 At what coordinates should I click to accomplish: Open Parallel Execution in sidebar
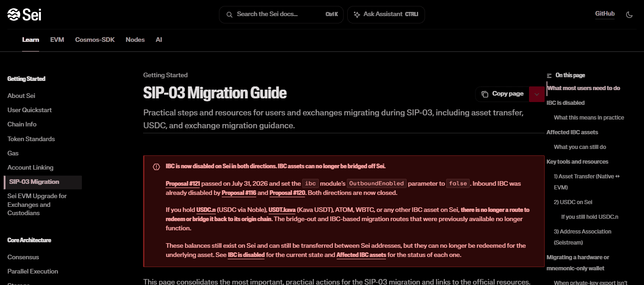tap(33, 272)
